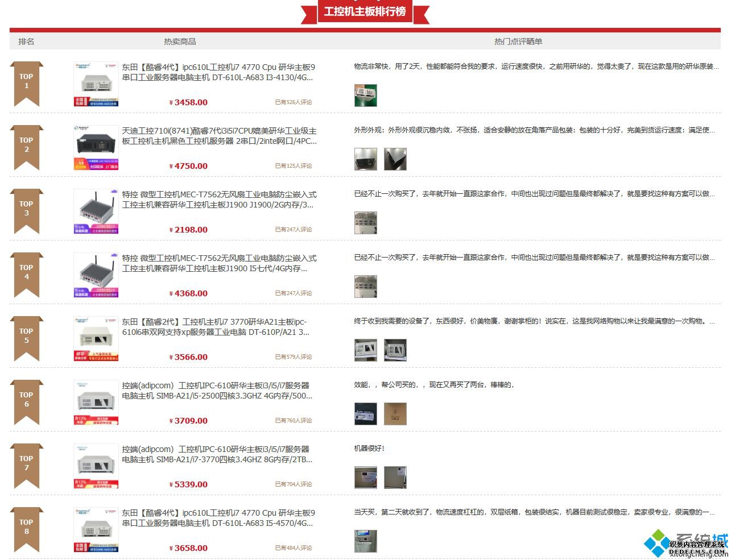This screenshot has width=731, height=560.
Task: Open 天迪工控710i(8741) product title
Action: click(220, 136)
